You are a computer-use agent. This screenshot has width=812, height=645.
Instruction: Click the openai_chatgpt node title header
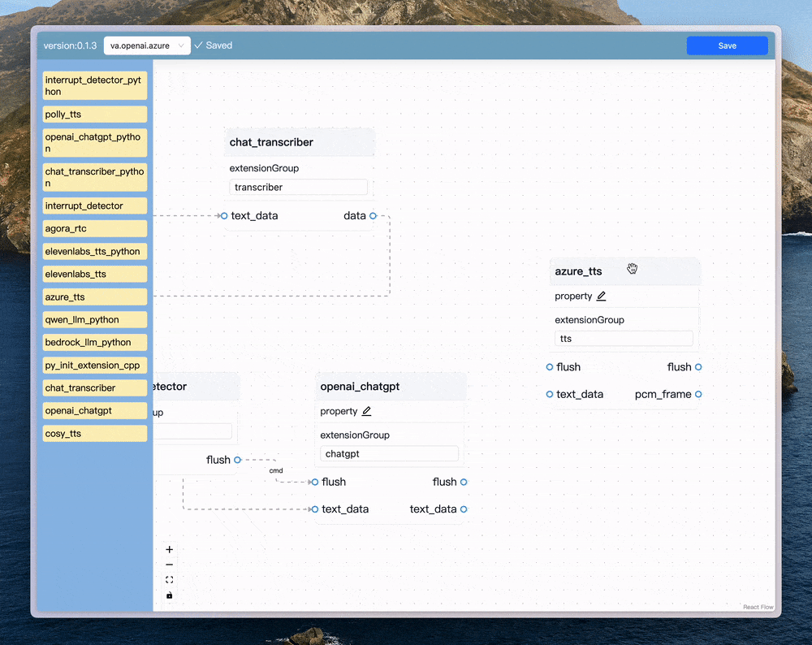point(391,387)
